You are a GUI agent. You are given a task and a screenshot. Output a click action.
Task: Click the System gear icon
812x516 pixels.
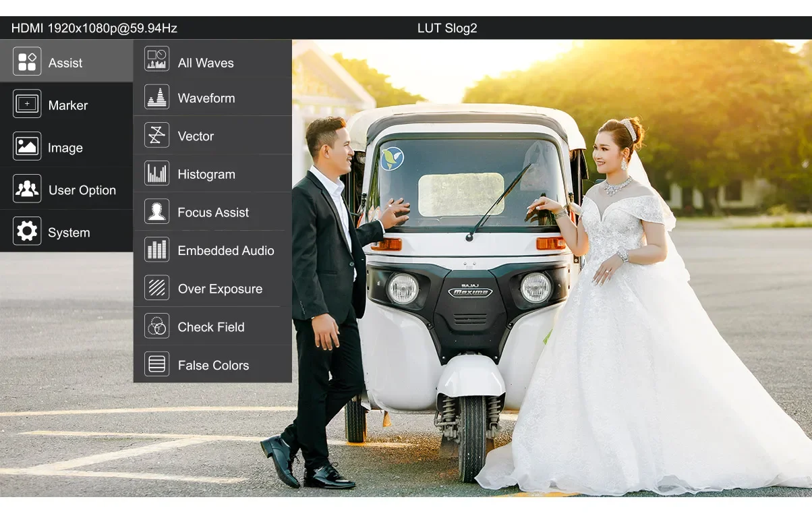click(27, 231)
